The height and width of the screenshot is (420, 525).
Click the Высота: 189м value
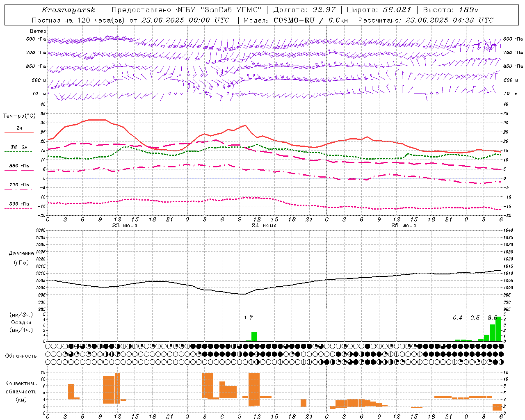click(x=451, y=10)
